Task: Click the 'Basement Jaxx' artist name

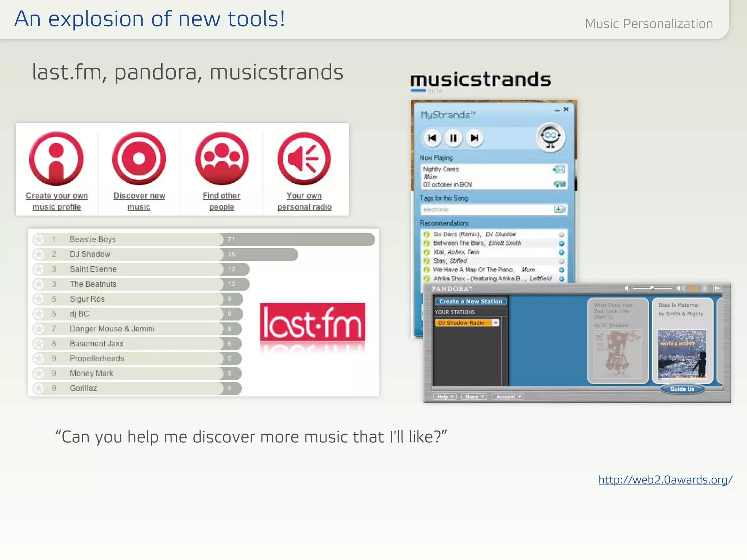Action: click(97, 344)
